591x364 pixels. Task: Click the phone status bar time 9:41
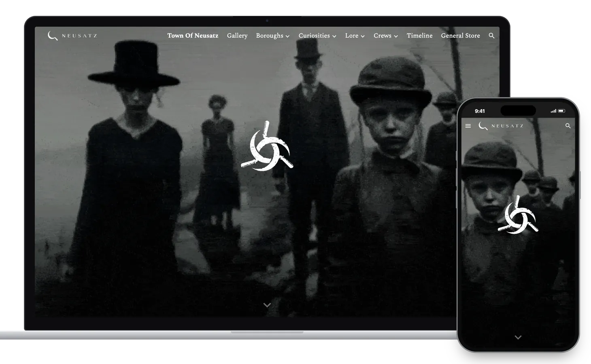click(480, 111)
